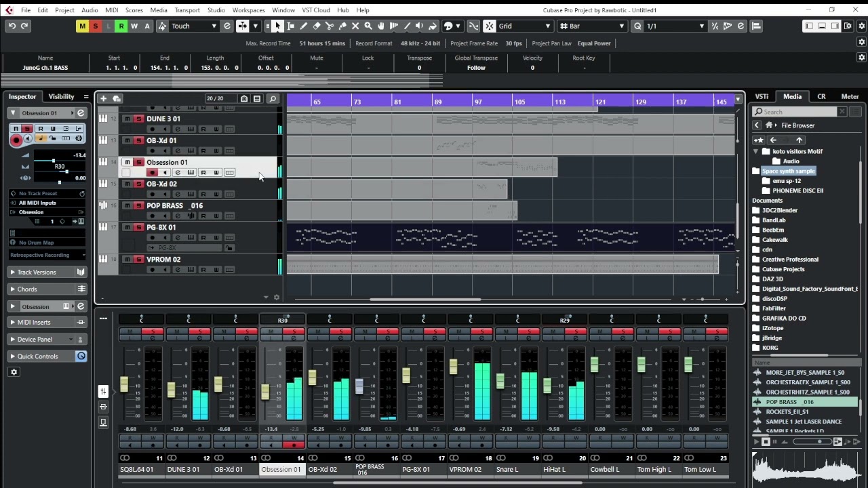This screenshot has width=868, height=488.
Task: Mute the POP BRASS _016 track
Action: tap(127, 205)
